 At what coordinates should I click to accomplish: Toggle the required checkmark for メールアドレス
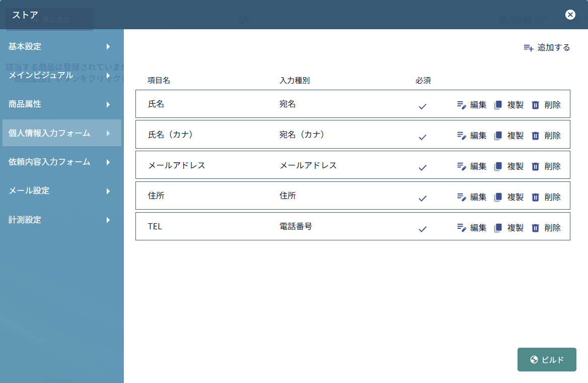click(x=423, y=168)
